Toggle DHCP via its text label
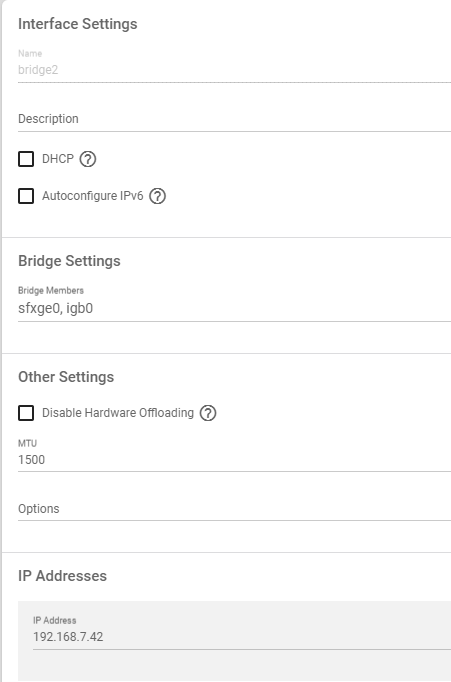The height and width of the screenshot is (682, 451). tap(58, 159)
